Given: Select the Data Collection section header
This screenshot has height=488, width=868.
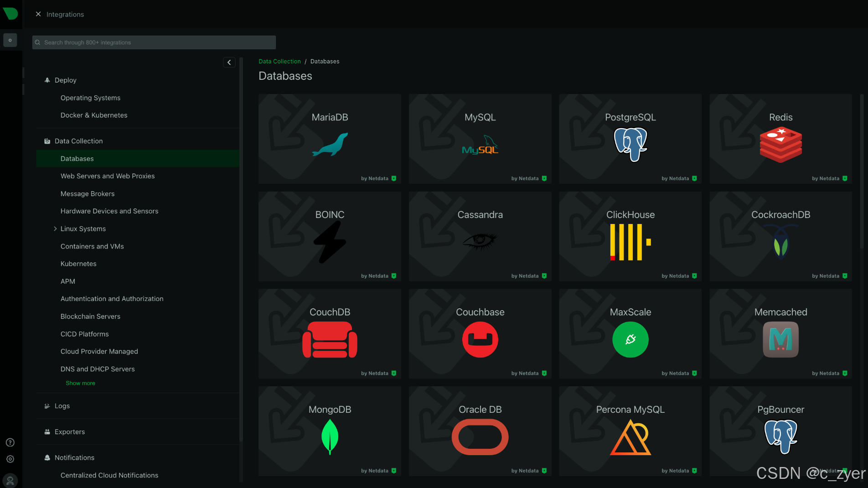Looking at the screenshot, I should coord(78,141).
